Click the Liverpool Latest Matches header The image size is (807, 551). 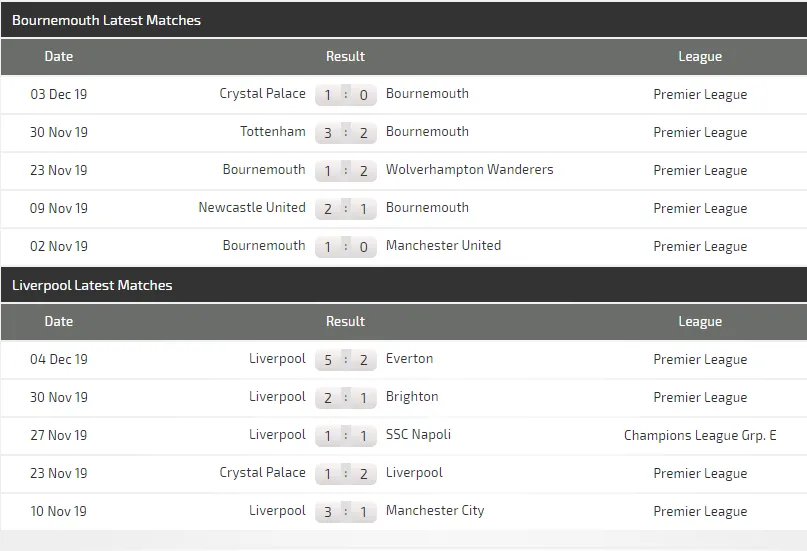coord(92,285)
